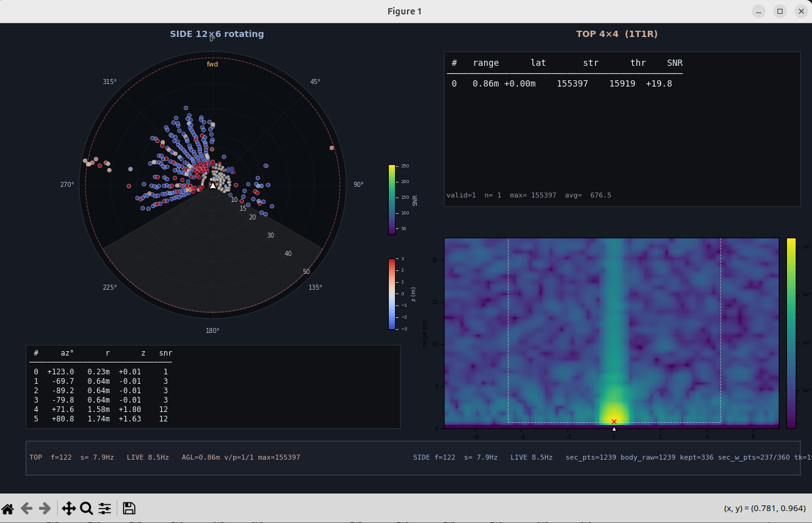Save the figure with the floppy disk icon
This screenshot has width=812, height=523.
point(129,509)
